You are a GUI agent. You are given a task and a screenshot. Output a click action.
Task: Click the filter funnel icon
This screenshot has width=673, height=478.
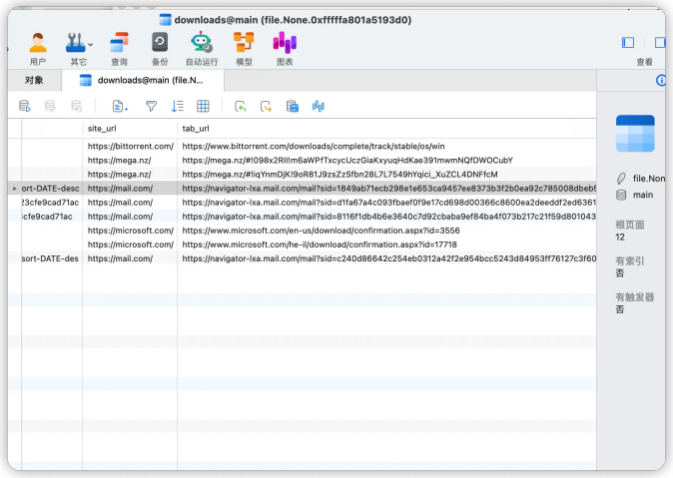(x=151, y=106)
